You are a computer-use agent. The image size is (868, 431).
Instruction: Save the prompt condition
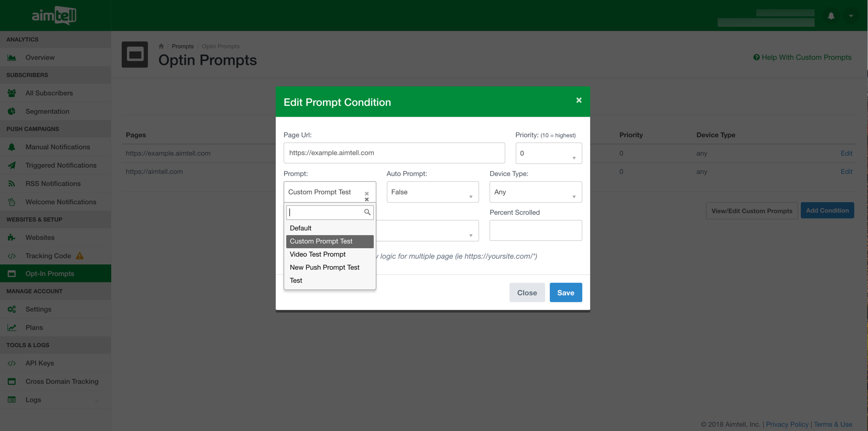point(566,293)
